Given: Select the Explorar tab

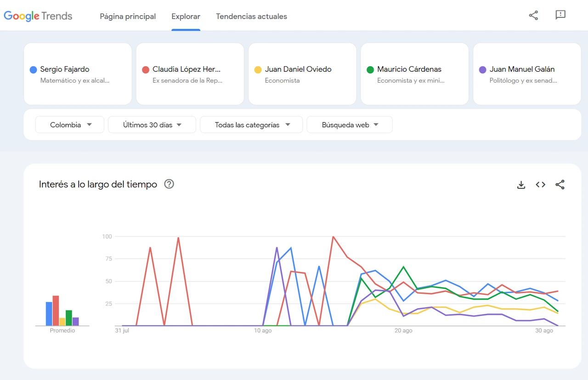Looking at the screenshot, I should coord(186,17).
